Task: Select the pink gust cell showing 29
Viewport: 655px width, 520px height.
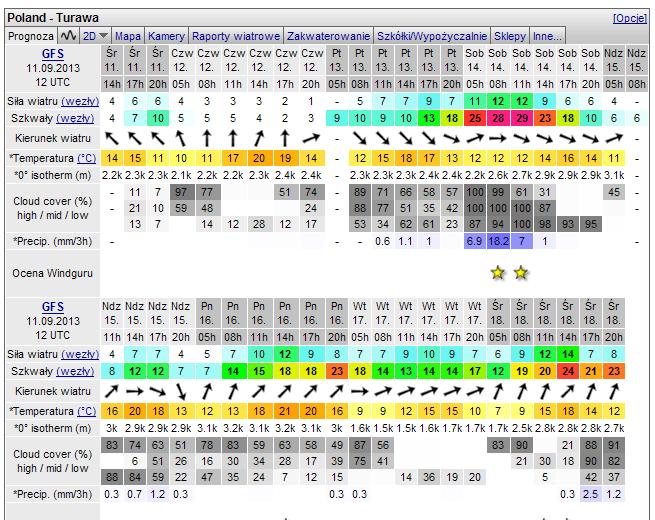Action: [522, 118]
